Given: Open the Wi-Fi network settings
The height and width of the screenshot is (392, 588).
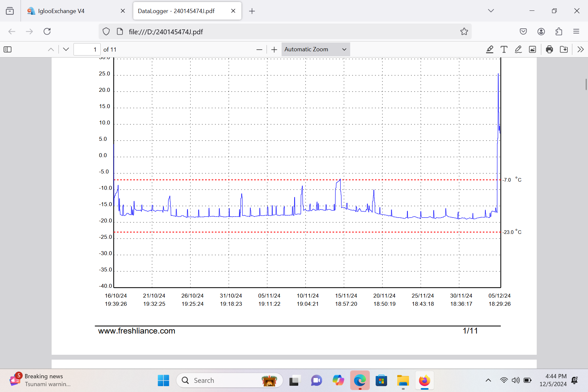Looking at the screenshot, I should (x=504, y=380).
